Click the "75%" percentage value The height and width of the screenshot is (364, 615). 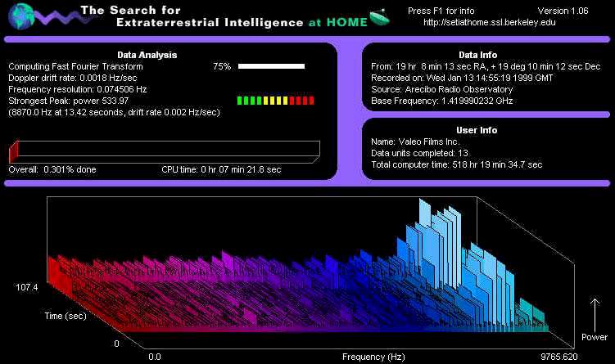click(222, 66)
